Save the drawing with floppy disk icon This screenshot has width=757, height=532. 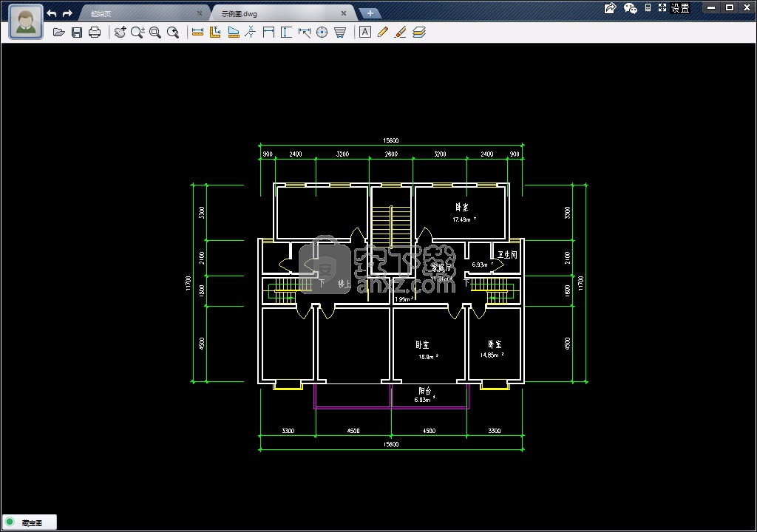[x=77, y=33]
